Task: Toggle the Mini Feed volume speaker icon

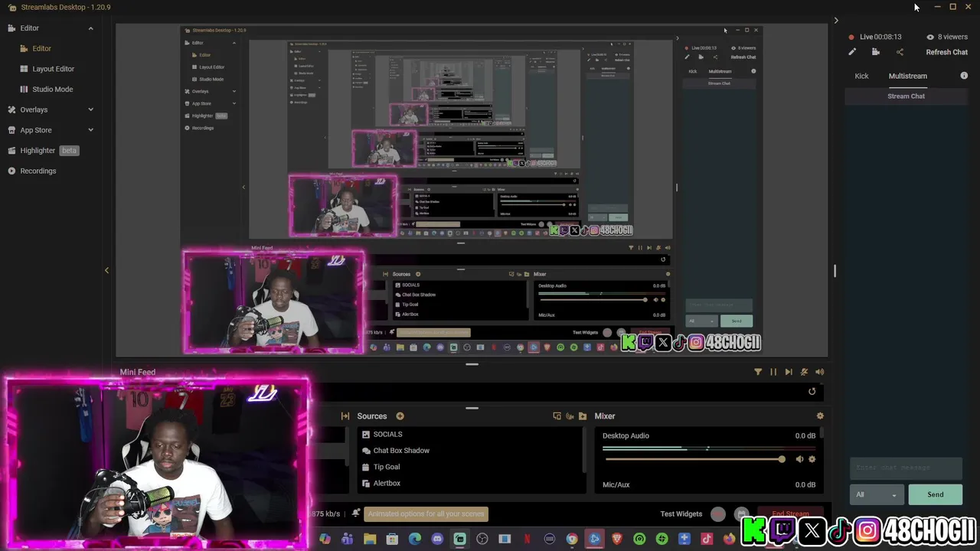Action: (820, 372)
